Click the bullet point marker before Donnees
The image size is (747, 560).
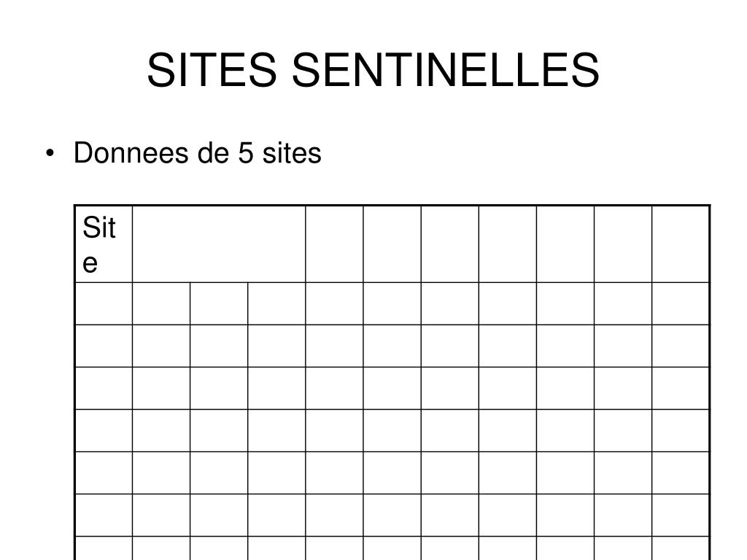click(x=50, y=153)
